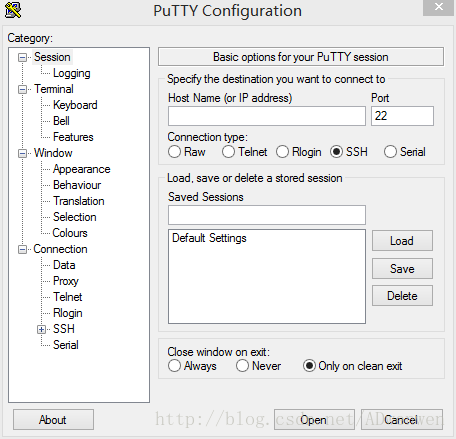
Task: Open the Connection category
Action: click(x=60, y=249)
